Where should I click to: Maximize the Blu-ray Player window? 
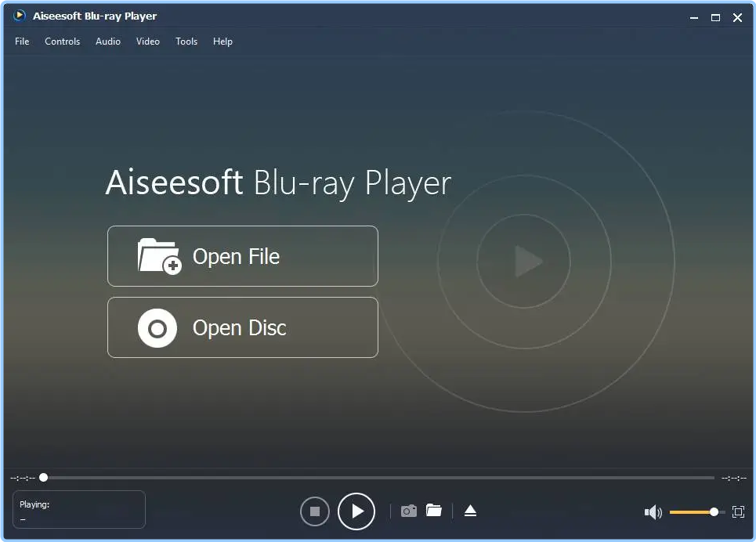coord(715,17)
